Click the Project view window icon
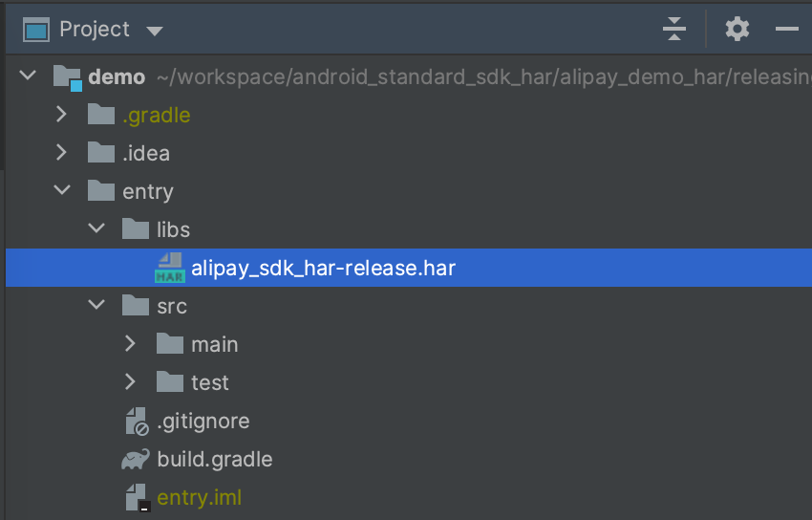The height and width of the screenshot is (520, 812). [36, 30]
